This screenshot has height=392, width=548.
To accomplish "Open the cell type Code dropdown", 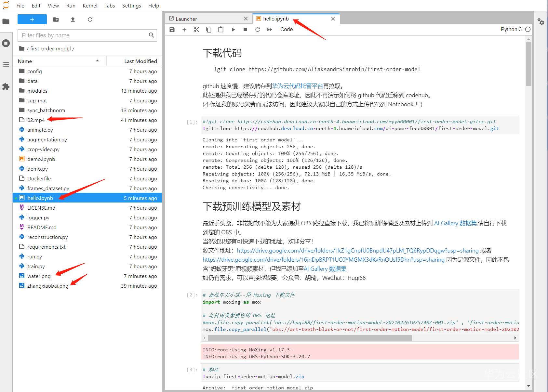I will tap(287, 30).
